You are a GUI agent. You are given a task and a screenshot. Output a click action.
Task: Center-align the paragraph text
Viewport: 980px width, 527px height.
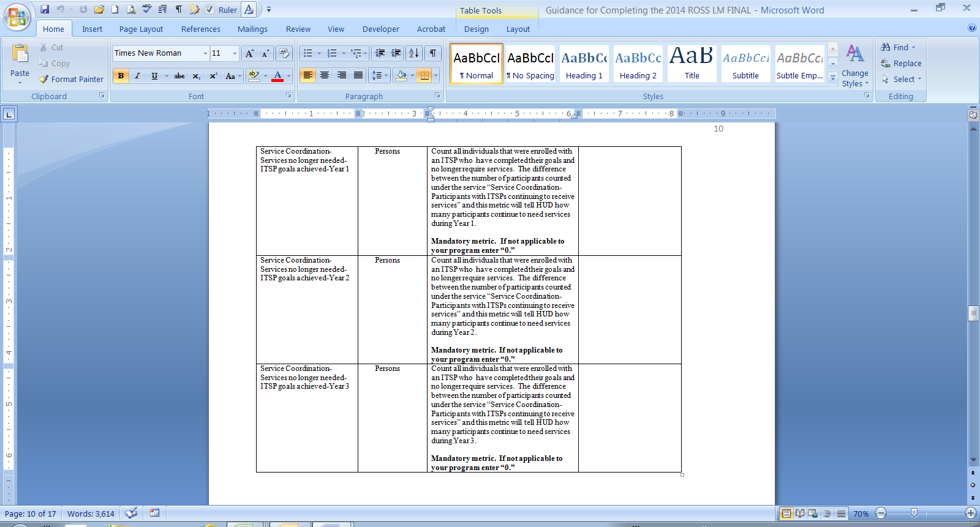pyautogui.click(x=325, y=75)
